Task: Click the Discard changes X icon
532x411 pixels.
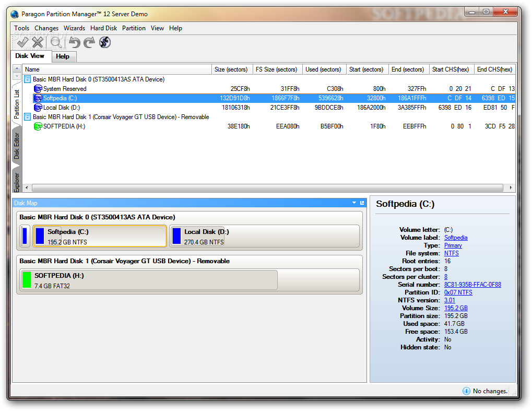Action: (x=38, y=42)
